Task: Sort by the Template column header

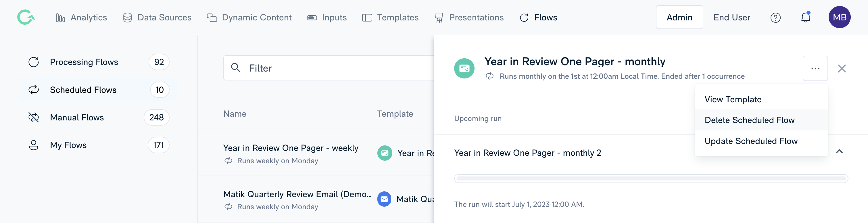Action: click(395, 114)
